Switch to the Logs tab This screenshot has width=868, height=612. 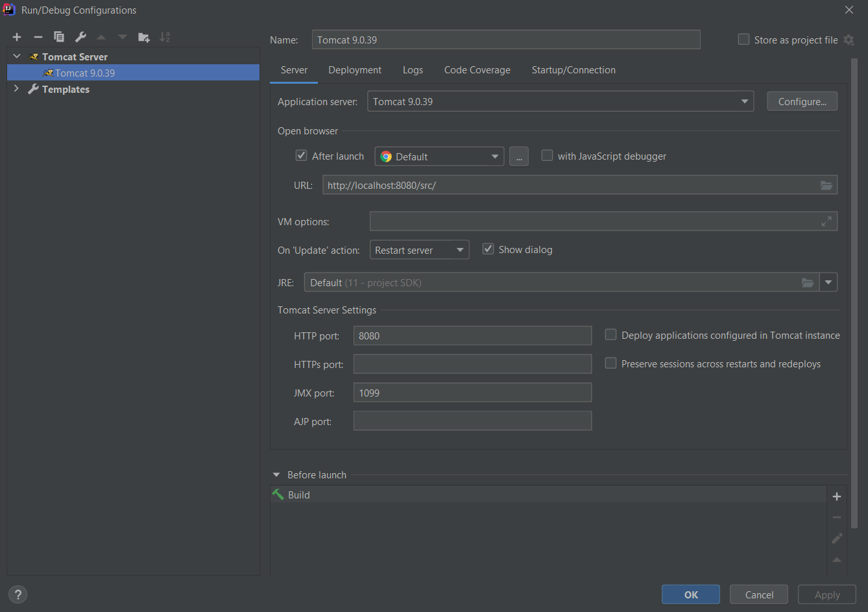[413, 70]
